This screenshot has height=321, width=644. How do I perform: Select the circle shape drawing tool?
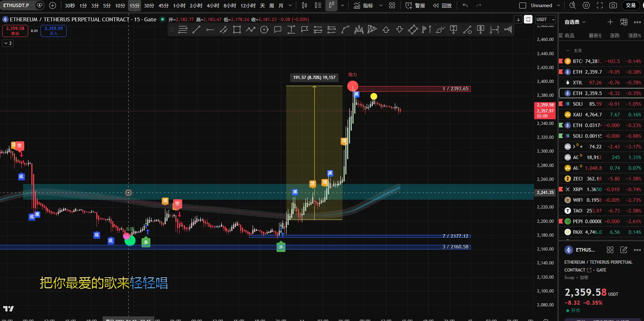coord(264,30)
